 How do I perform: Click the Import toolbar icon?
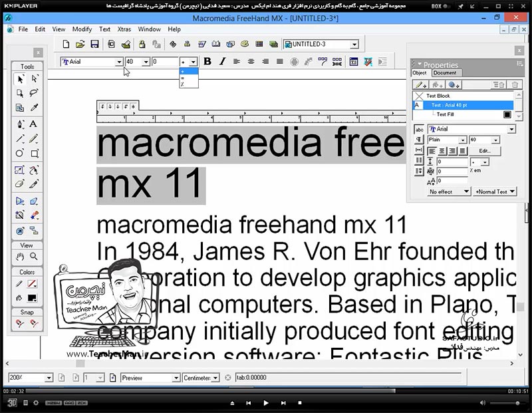coord(111,44)
